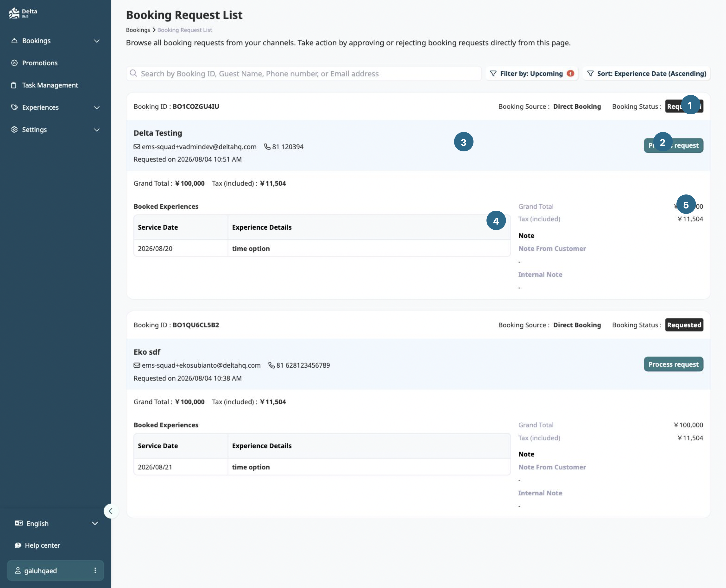The width and height of the screenshot is (726, 588).
Task: Click Process request for Delta Testing
Action: pyautogui.click(x=673, y=145)
